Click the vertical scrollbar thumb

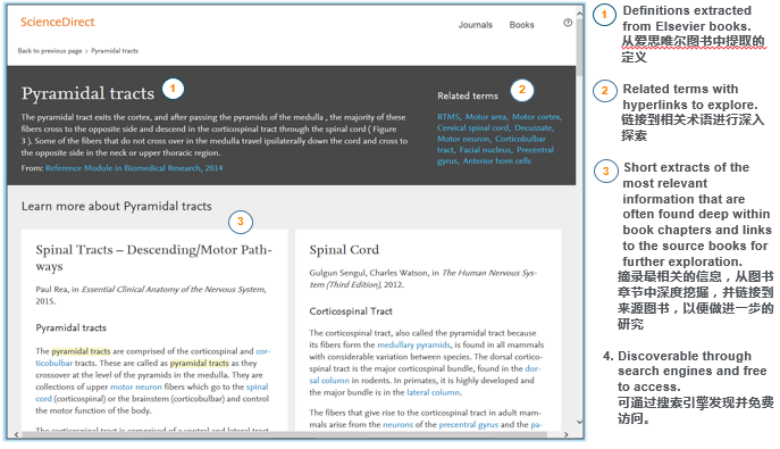tap(579, 47)
